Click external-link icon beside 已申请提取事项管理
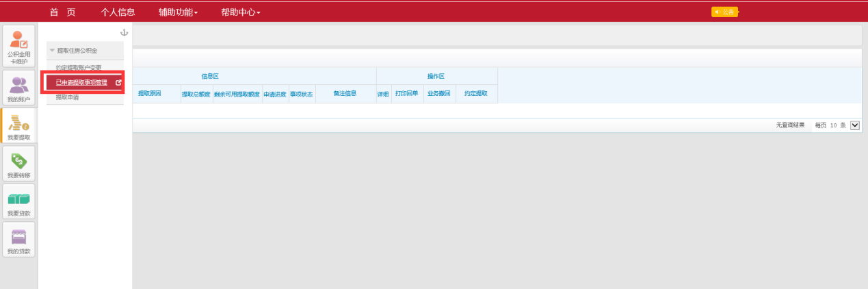The width and height of the screenshot is (868, 289). click(118, 83)
